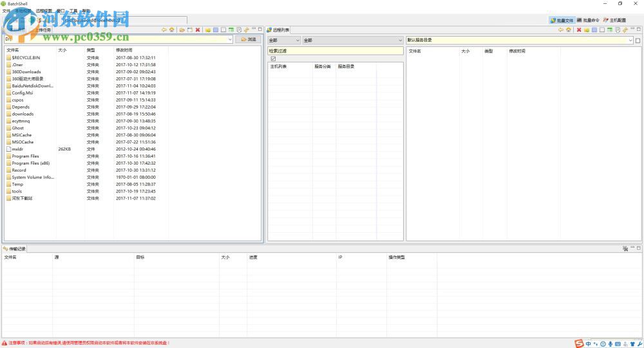Click the blue select-all square in local toolbar
Image resolution: width=644 pixels, height=348 pixels.
216,30
